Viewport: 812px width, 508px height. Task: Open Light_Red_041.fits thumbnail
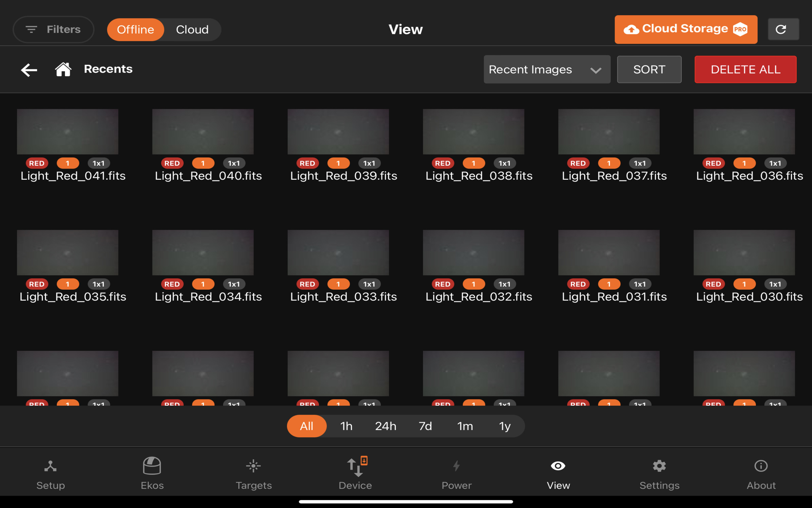[x=68, y=132]
